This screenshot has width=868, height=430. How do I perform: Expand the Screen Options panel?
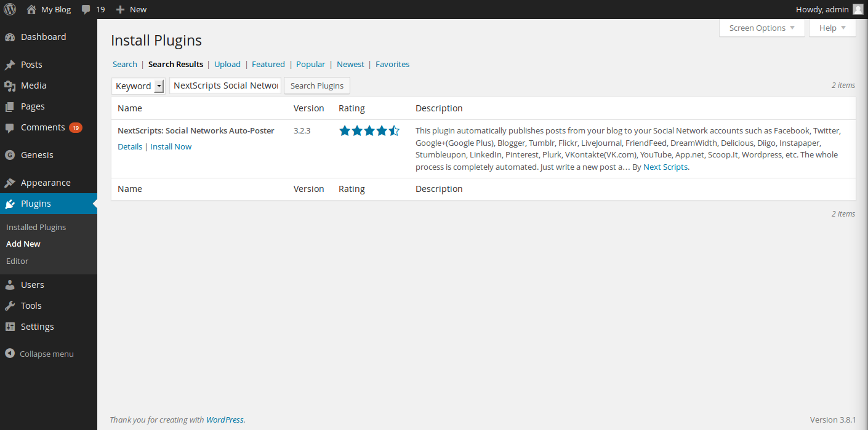(x=762, y=28)
